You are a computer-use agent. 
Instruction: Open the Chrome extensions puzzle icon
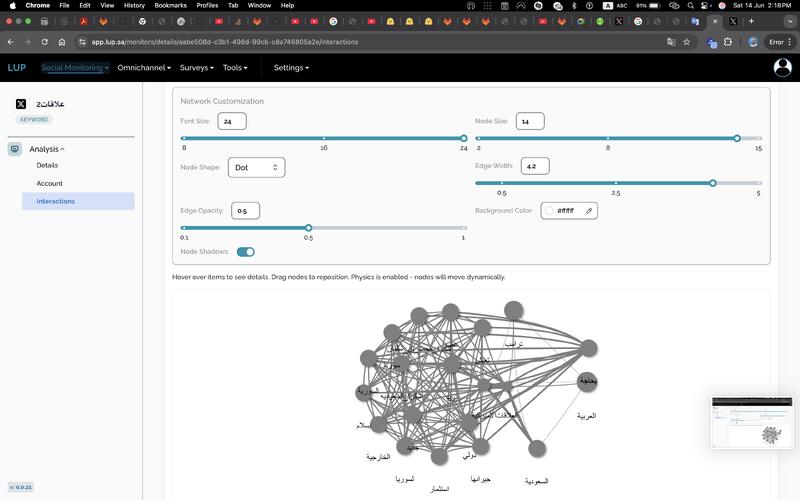click(728, 42)
